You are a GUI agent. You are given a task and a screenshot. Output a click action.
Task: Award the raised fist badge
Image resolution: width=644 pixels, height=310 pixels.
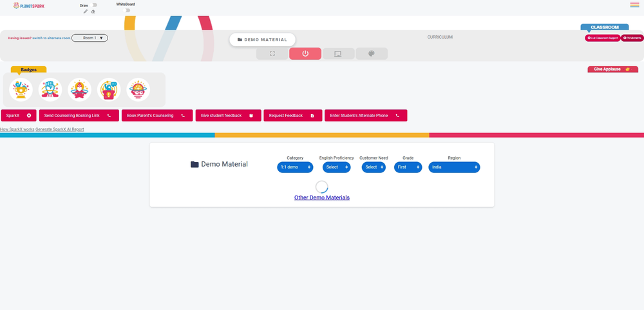[x=50, y=90]
